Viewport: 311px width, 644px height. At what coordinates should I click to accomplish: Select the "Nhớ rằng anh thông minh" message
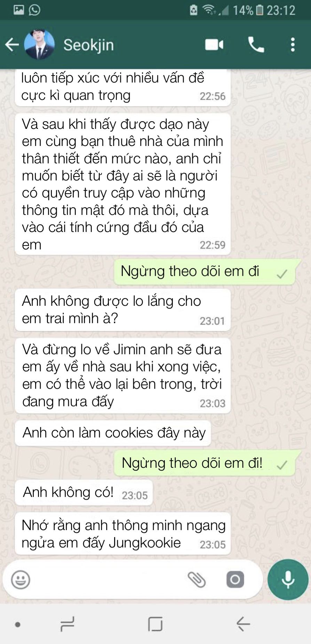tap(123, 534)
